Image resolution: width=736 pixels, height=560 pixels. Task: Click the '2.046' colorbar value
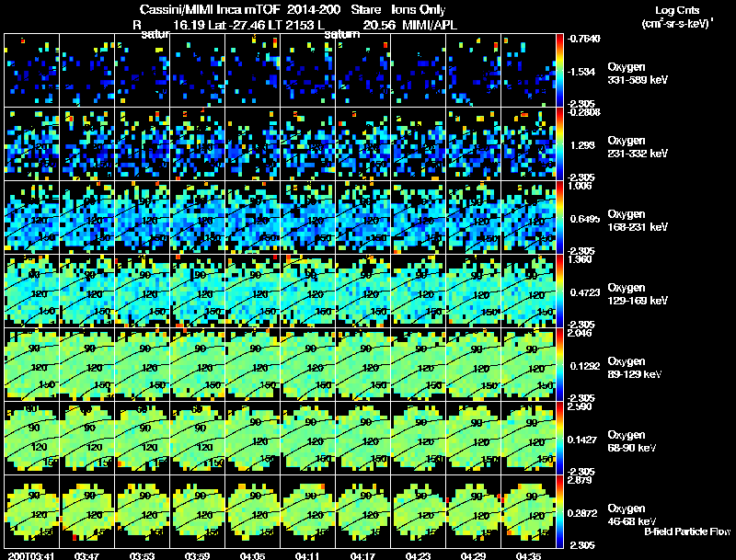pos(580,333)
